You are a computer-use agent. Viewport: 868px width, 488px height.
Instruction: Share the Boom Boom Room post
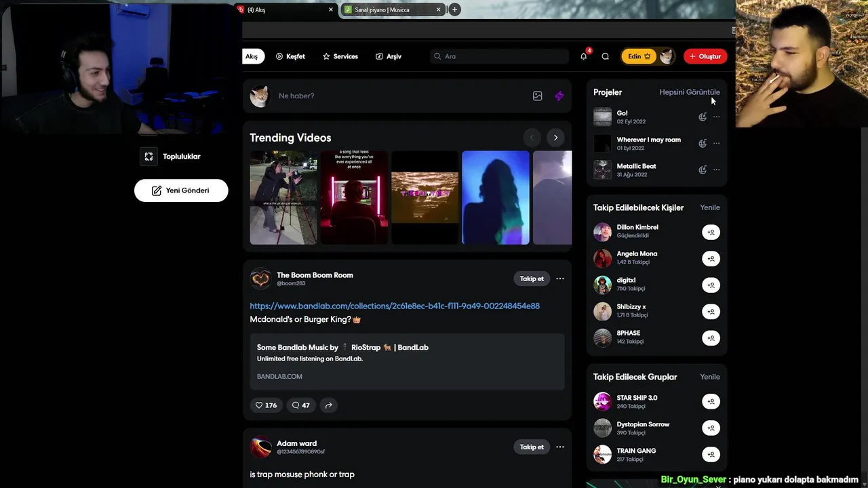328,405
